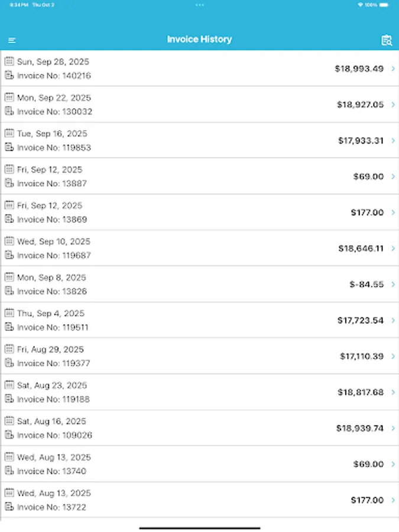
Task: Open the invoice dated Sat, Aug 16, 2025
Action: pyautogui.click(x=199, y=428)
